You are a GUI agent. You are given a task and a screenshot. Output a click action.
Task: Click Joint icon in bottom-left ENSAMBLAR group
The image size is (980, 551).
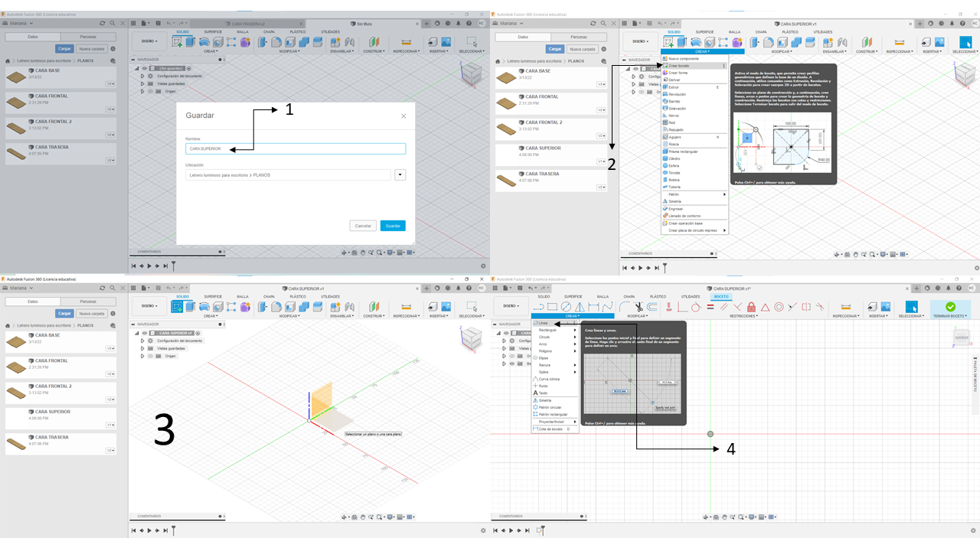[348, 307]
